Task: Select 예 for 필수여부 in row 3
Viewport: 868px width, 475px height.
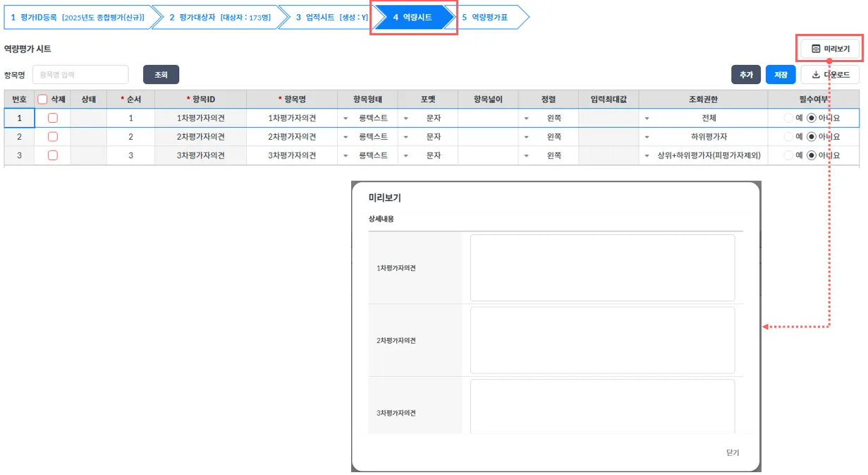Action: (788, 155)
